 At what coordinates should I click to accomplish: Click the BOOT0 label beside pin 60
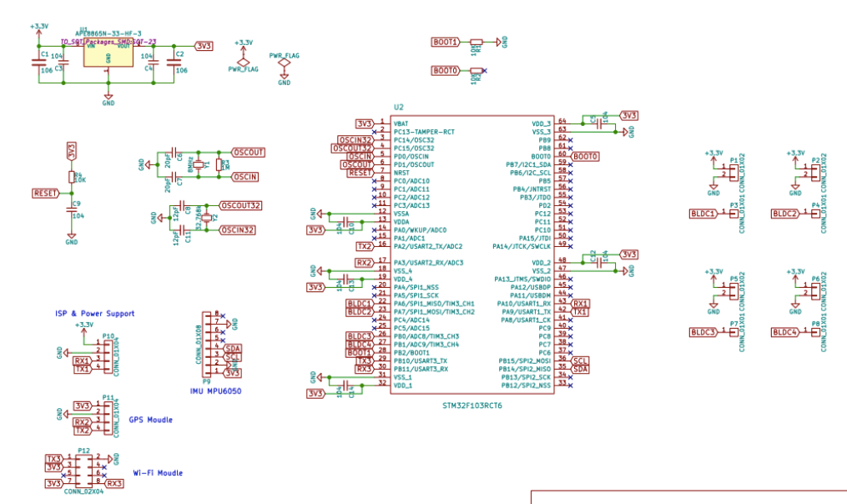586,156
